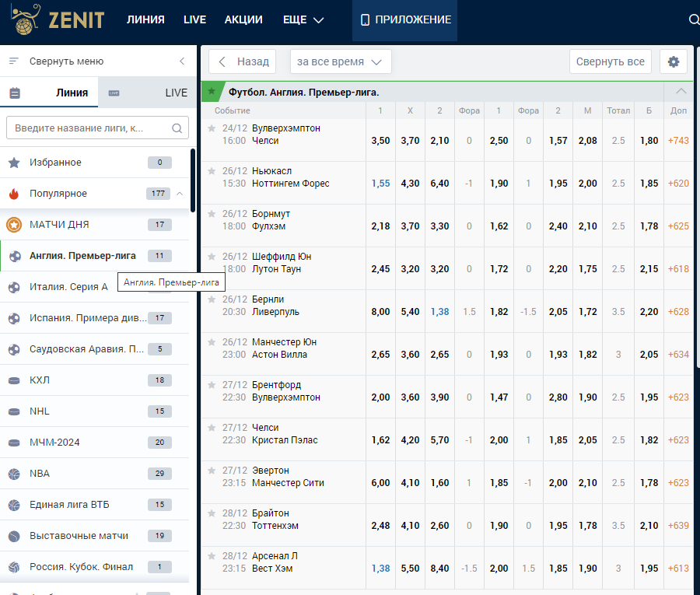Open ЛИНИЯ in top navigation
Screen dimensions: 700x595
[x=145, y=19]
